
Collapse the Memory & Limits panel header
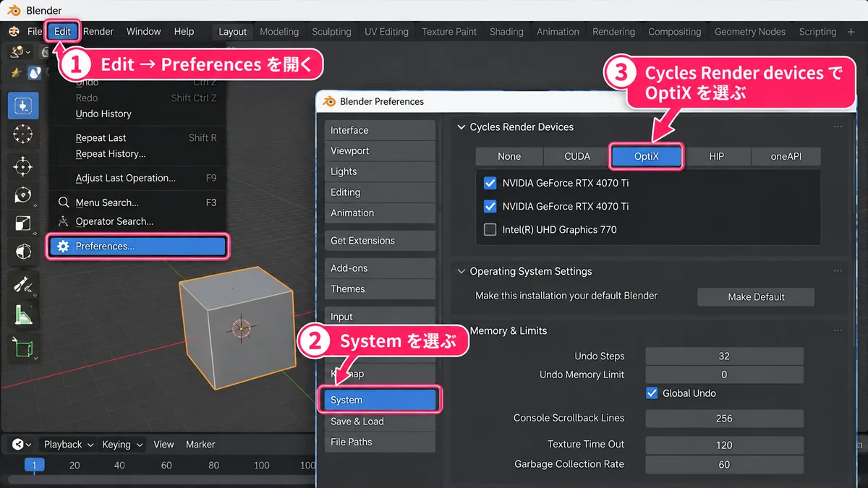(508, 330)
